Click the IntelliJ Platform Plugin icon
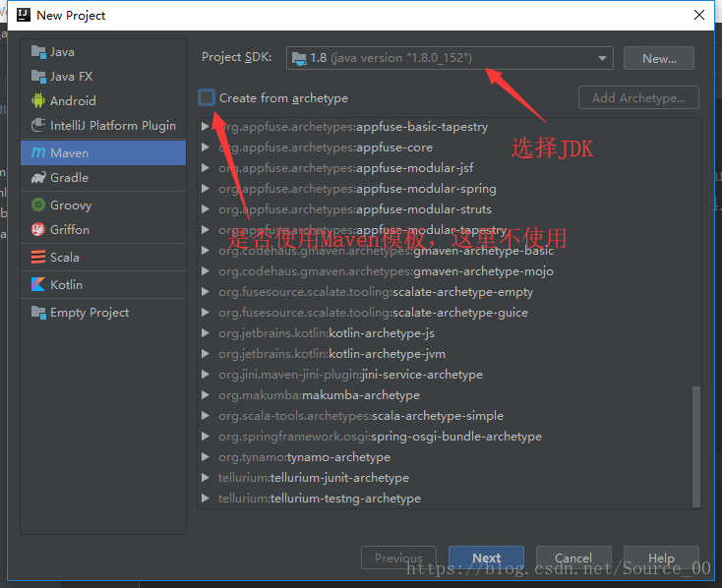722x588 pixels. (38, 125)
